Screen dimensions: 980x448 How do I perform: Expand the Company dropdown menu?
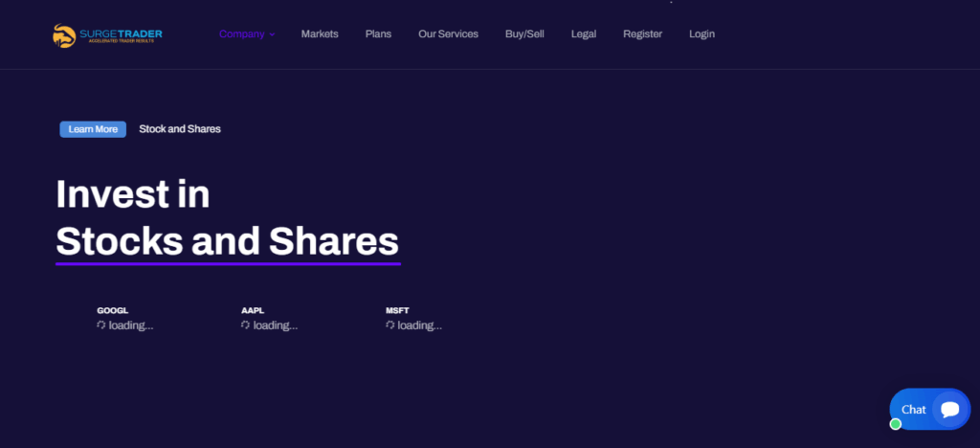247,34
